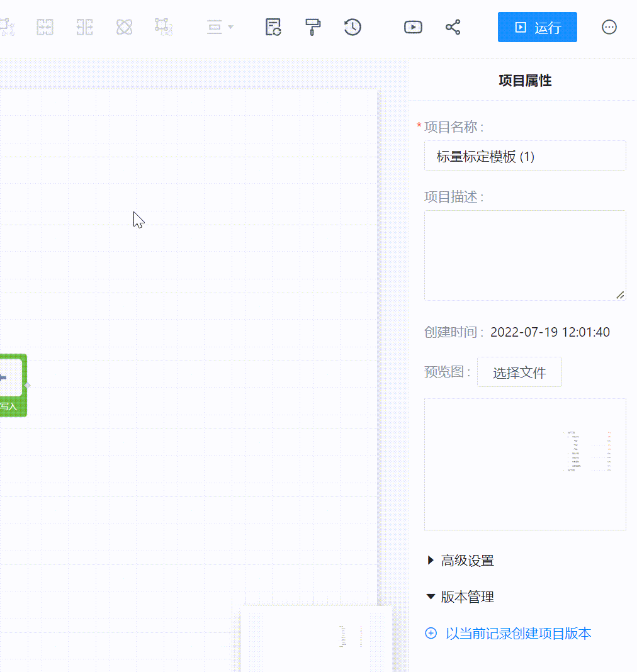Click the video play preview icon
This screenshot has height=672, width=637.
pyautogui.click(x=413, y=27)
